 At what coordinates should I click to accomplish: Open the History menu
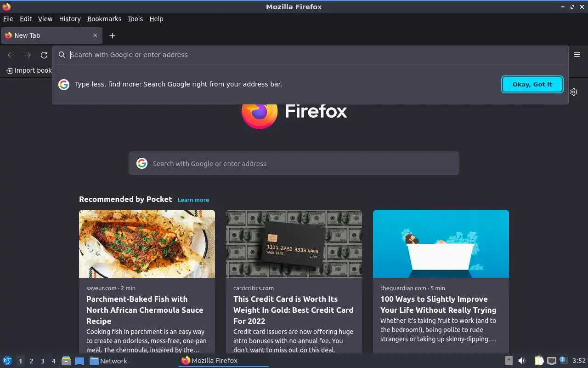70,19
